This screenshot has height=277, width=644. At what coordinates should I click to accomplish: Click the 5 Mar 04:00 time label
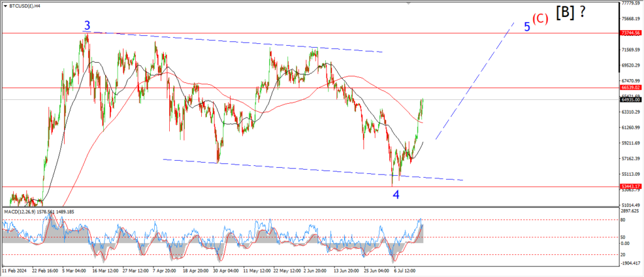click(74, 273)
